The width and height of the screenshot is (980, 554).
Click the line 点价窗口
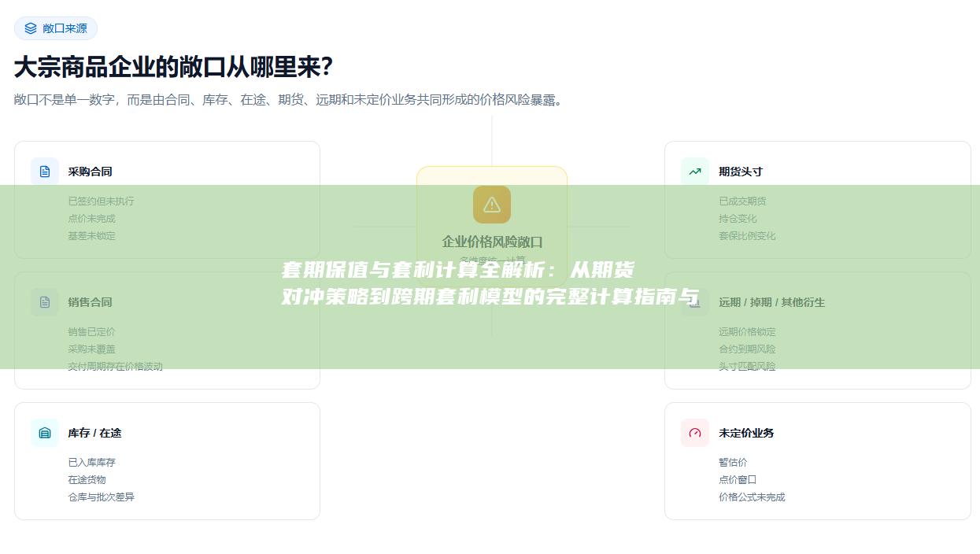(x=738, y=480)
